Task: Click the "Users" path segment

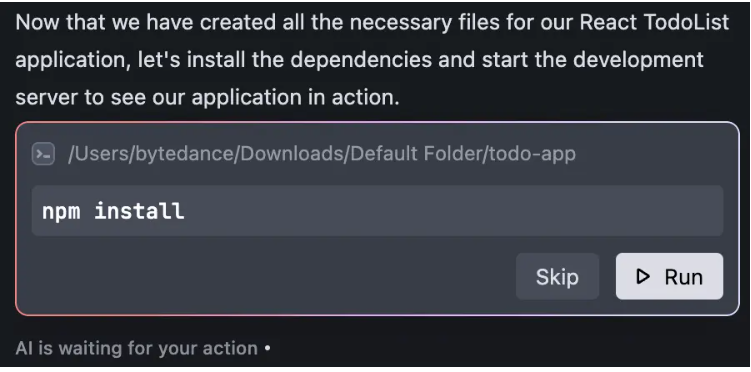Action: pos(101,154)
